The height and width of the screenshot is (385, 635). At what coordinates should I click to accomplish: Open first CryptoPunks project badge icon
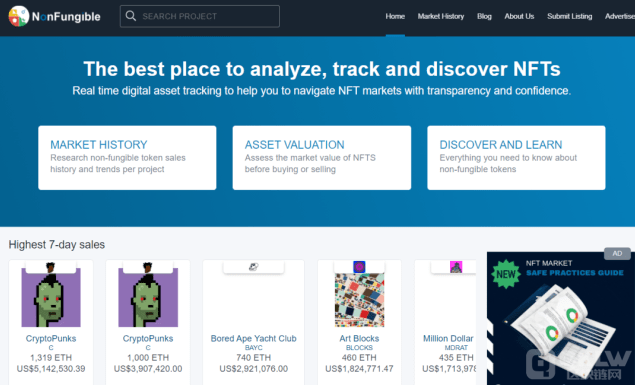point(51,267)
